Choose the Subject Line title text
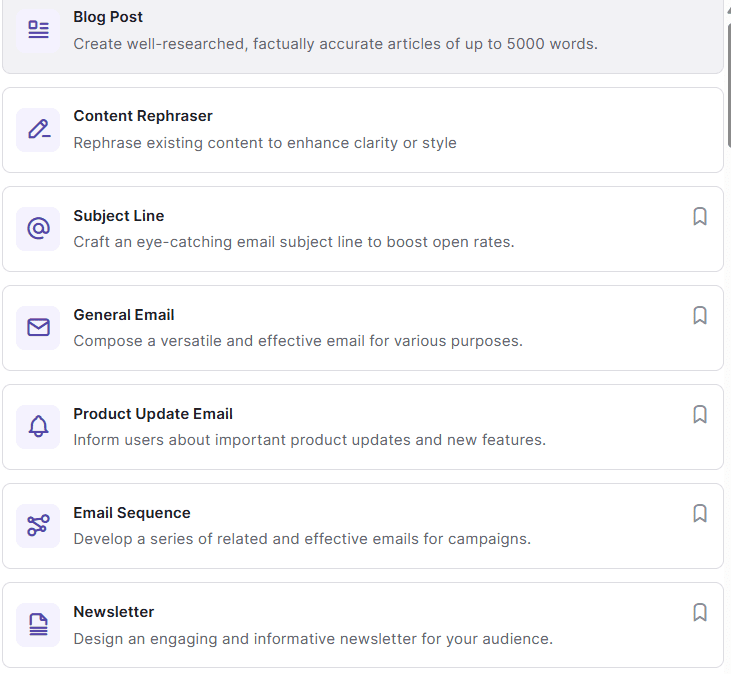The width and height of the screenshot is (731, 674). [x=118, y=216]
